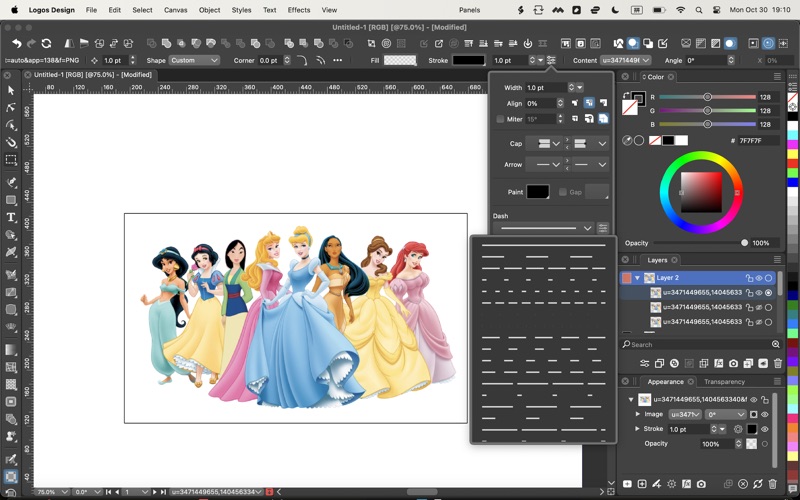Delete layer with Layers panel trash icon
Viewport: 800px width, 500px height.
pos(778,363)
